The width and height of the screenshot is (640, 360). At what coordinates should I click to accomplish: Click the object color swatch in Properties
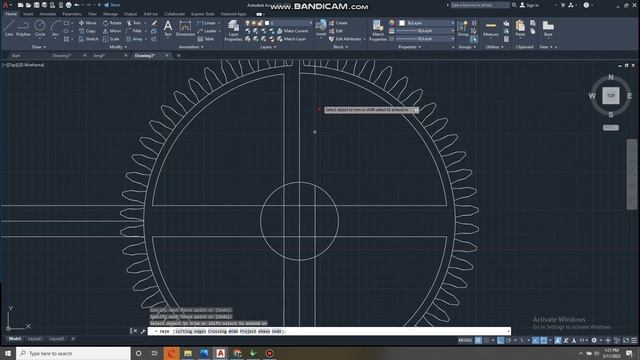[x=402, y=23]
